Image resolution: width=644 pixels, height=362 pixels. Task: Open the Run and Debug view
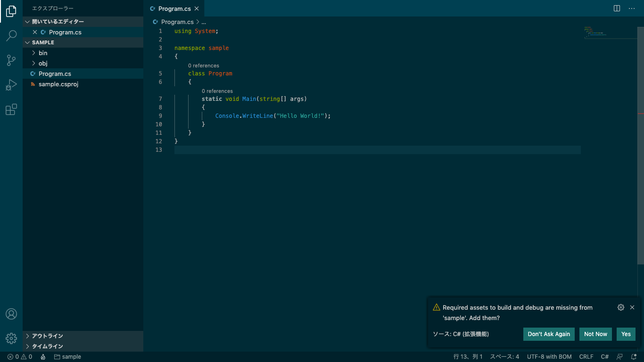[x=11, y=85]
